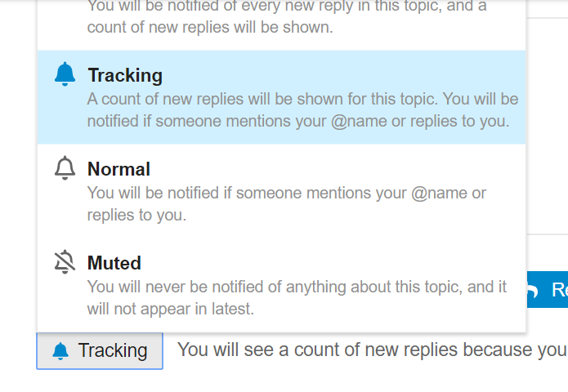
Task: Select the bold Tracking title in the list
Action: click(125, 75)
